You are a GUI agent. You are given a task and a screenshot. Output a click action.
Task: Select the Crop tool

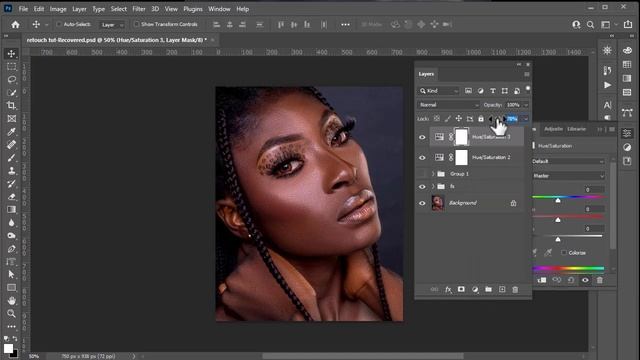[11, 105]
